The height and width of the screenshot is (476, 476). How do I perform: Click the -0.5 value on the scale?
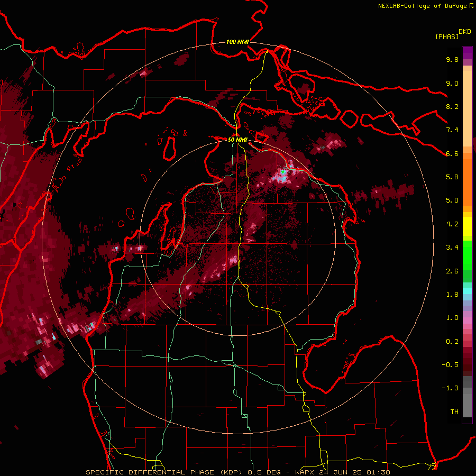tap(450, 365)
